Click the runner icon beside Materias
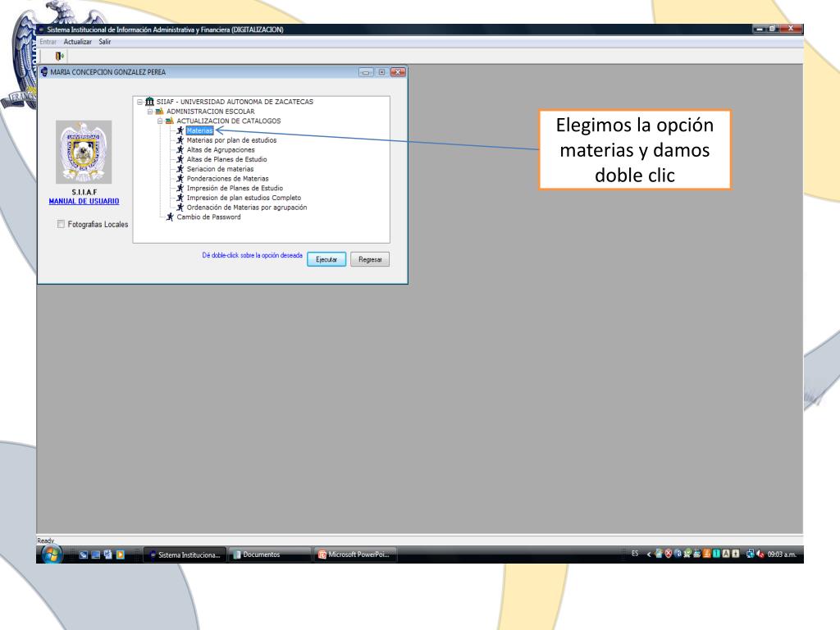This screenshot has height=630, width=840. (180, 130)
